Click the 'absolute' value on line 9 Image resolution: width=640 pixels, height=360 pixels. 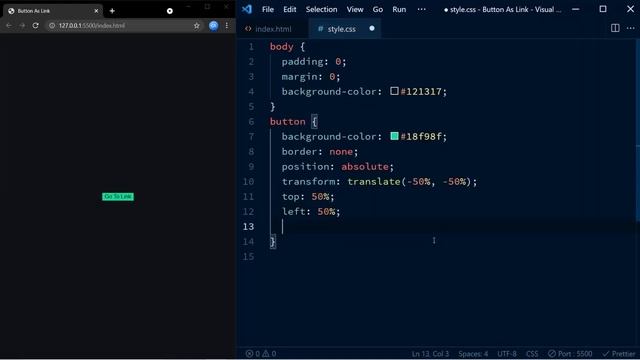tap(365, 167)
